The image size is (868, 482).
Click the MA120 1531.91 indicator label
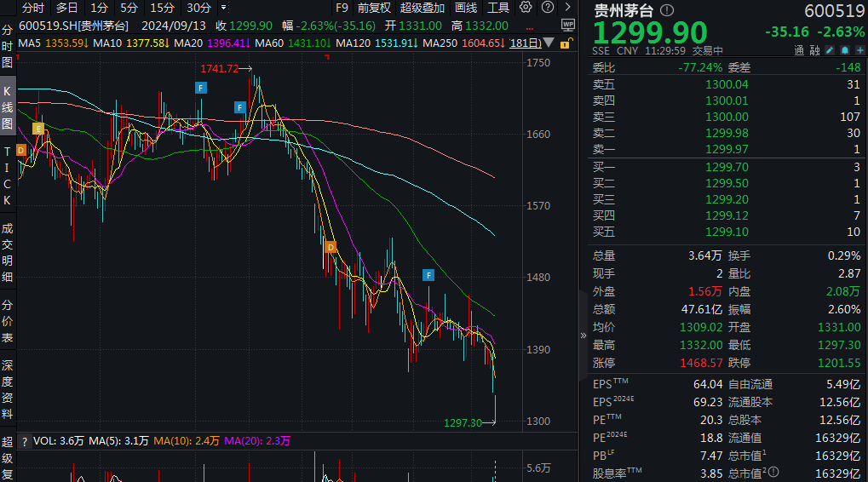pyautogui.click(x=377, y=43)
